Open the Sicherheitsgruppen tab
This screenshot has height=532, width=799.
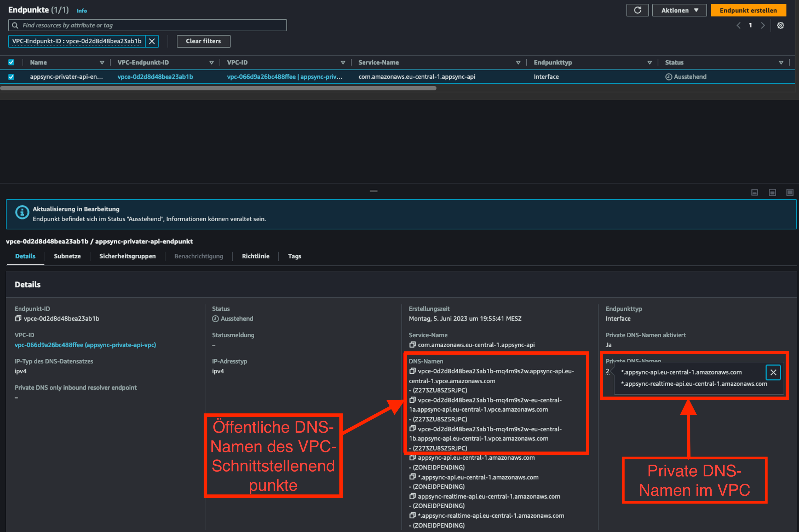127,256
